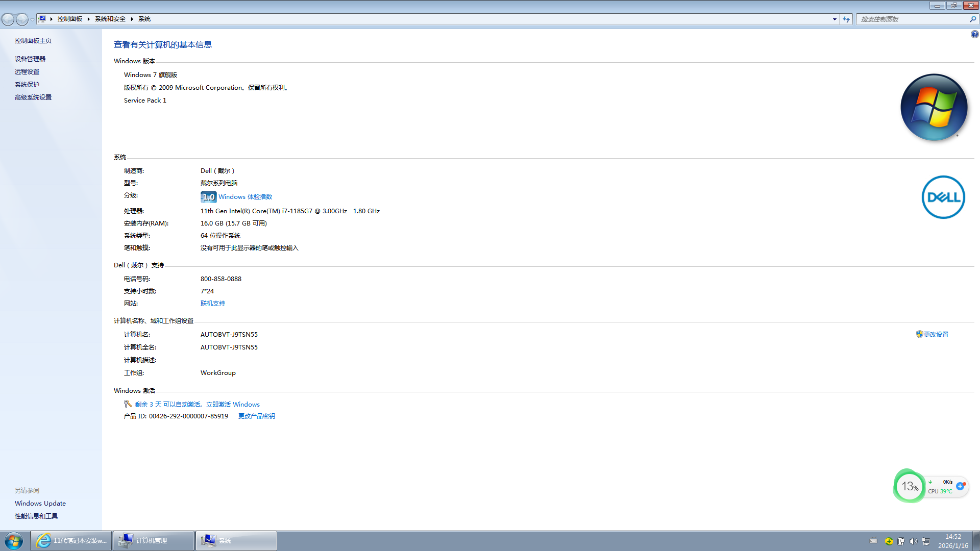Open the address bar history dropdown arrow
980x551 pixels.
tap(835, 19)
